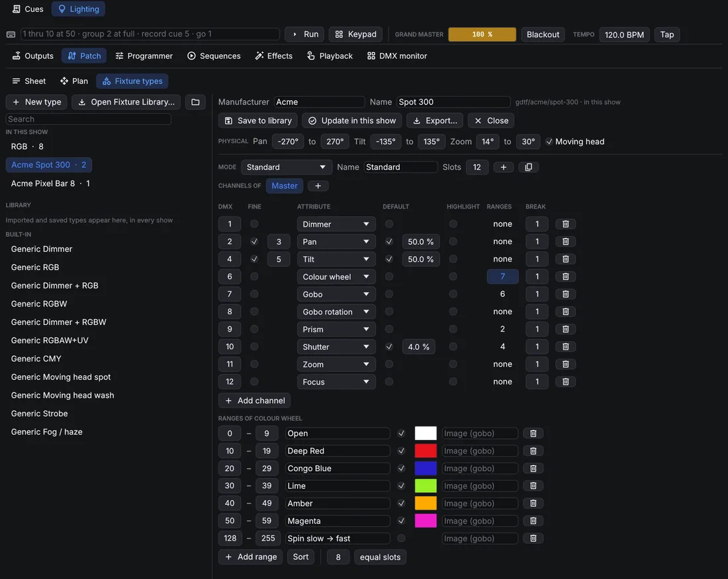Screen dimensions: 728x579
Task: Pick the red swatch for Deep Red
Action: [426, 451]
